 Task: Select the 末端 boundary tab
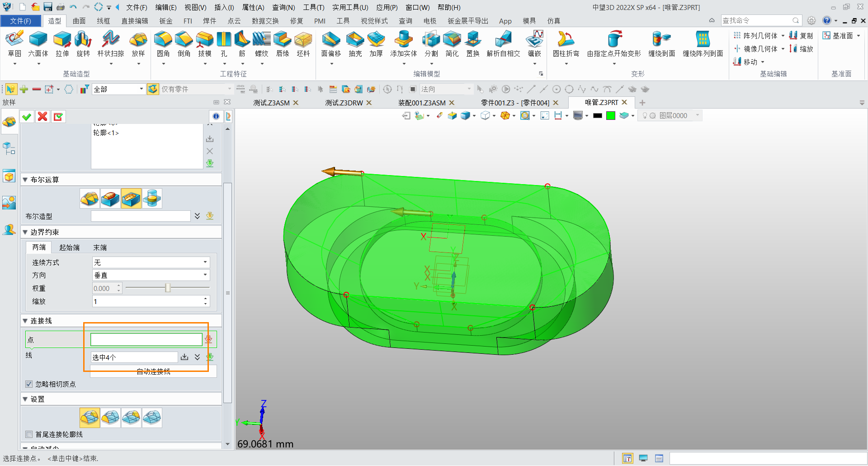(100, 247)
